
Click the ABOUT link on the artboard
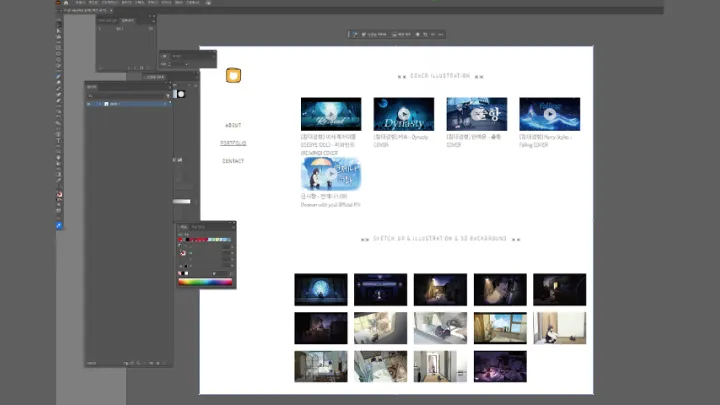tap(233, 125)
